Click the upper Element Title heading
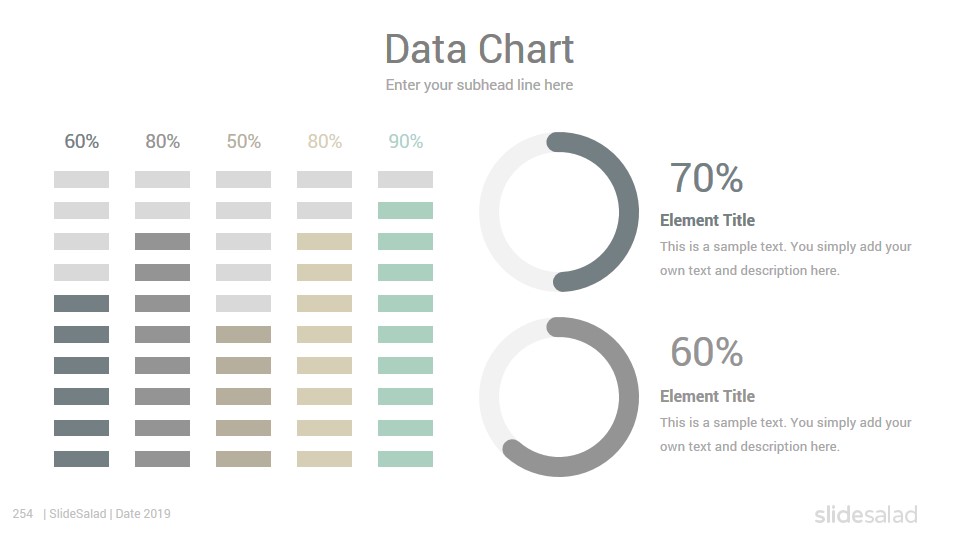Image resolution: width=960 pixels, height=540 pixels. coord(707,220)
